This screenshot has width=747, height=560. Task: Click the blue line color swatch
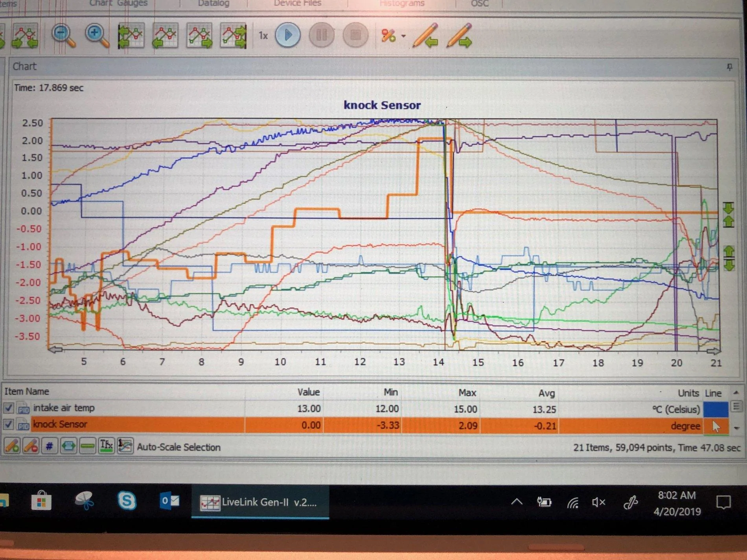tap(716, 409)
